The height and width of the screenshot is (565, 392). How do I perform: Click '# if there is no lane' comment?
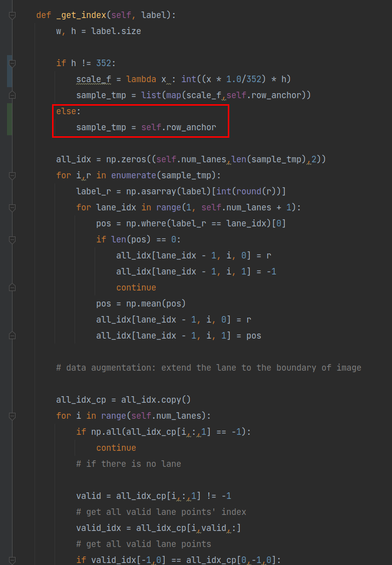coord(129,464)
